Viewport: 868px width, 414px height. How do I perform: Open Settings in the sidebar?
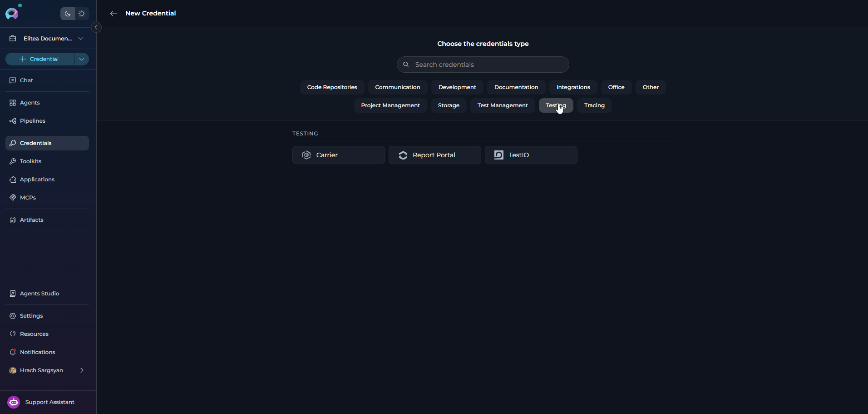47,316
